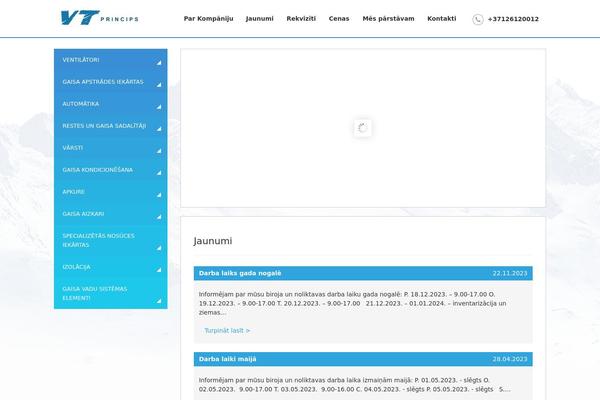Select Mēs pārstāvam in navigation
Image resolution: width=600 pixels, height=400 pixels.
388,18
